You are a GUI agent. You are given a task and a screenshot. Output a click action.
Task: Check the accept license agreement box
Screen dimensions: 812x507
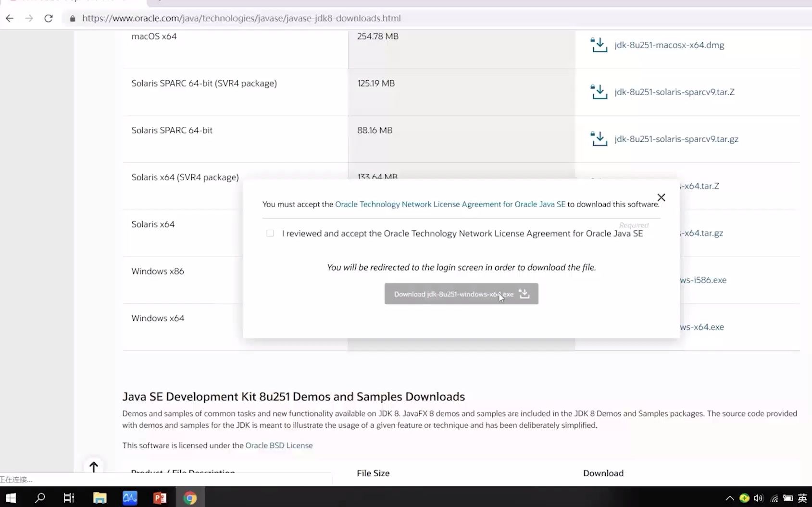[270, 233]
